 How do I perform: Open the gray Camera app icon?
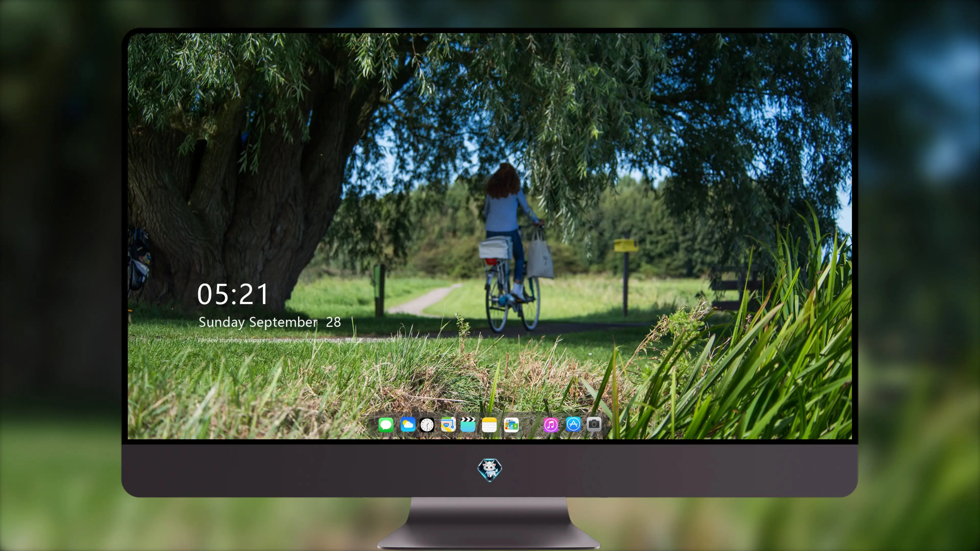tap(594, 424)
